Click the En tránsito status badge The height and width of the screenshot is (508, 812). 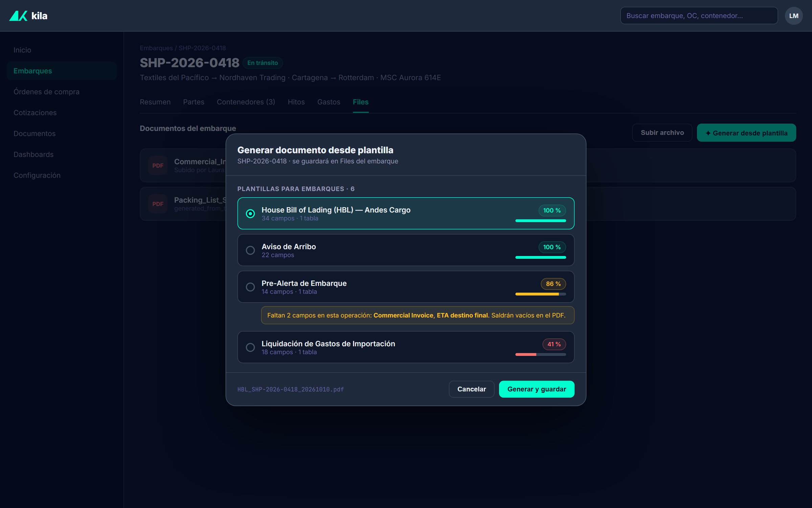click(x=263, y=63)
